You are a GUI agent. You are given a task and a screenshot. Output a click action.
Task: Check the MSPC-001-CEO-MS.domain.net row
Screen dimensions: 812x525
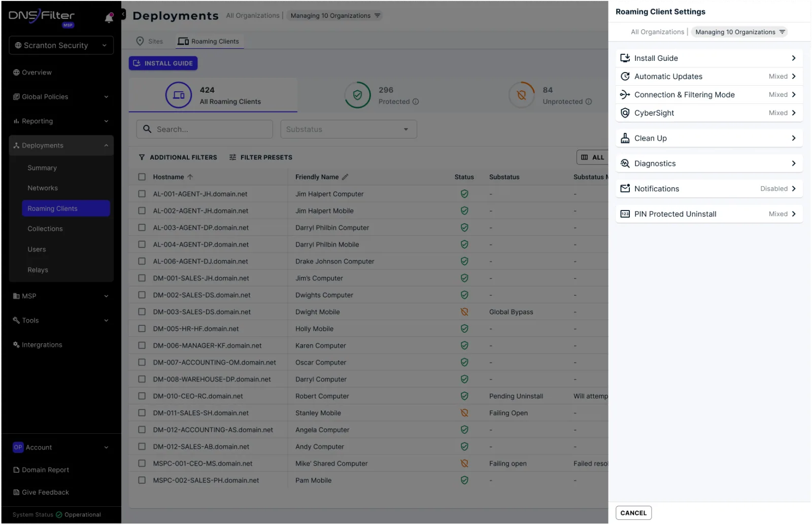[142, 464]
